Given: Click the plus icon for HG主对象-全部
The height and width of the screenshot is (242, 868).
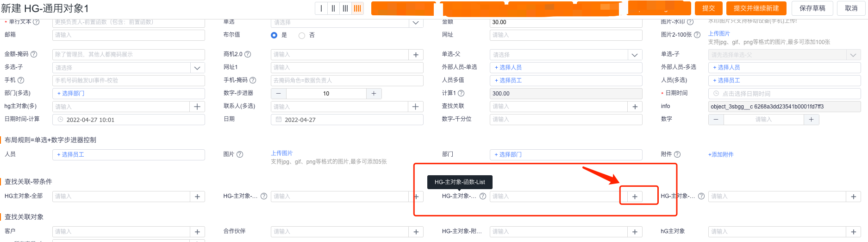Looking at the screenshot, I should click(x=197, y=197).
